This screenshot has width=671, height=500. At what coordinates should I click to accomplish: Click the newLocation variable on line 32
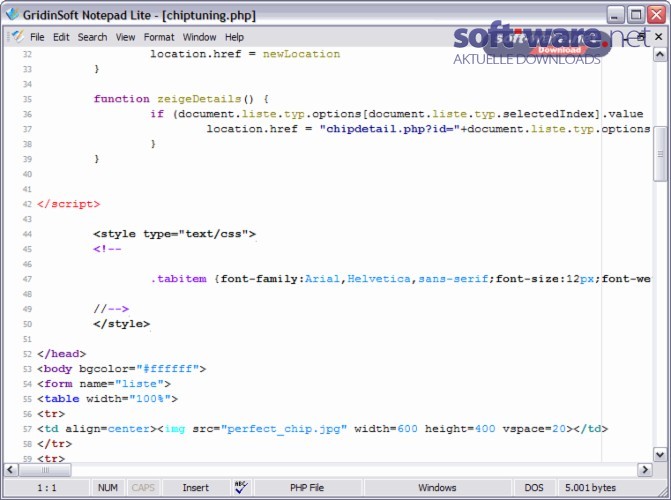[x=301, y=54]
